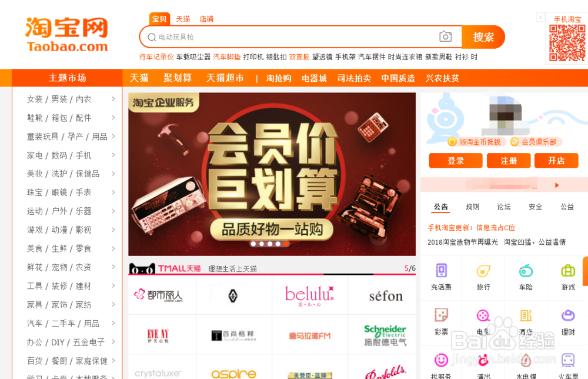Expand the 女装 / 男装 / 内衣 category arrow

pyautogui.click(x=113, y=99)
